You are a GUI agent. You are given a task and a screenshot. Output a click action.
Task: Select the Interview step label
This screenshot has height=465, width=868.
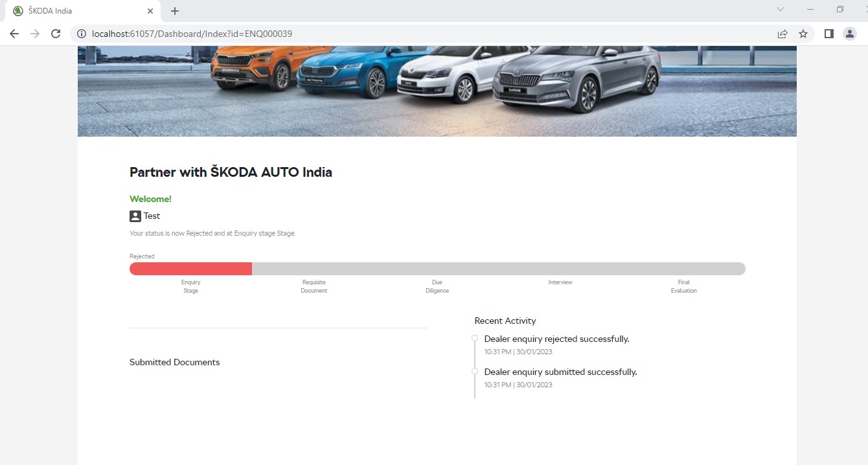click(x=560, y=282)
